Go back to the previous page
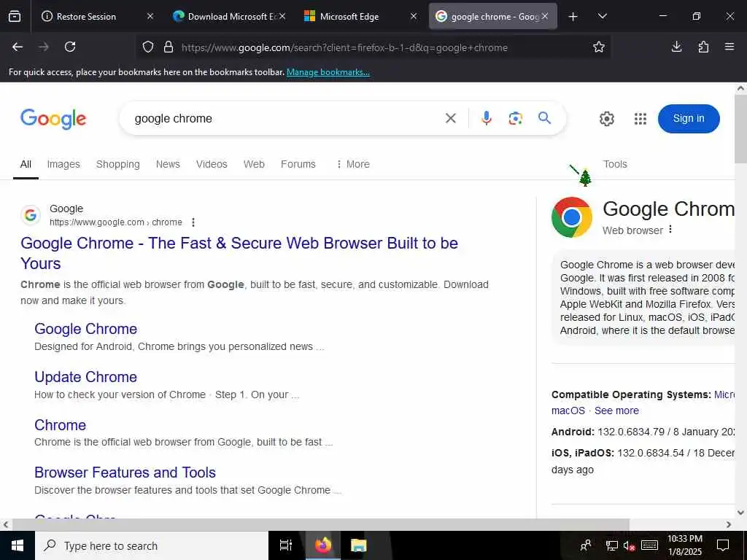Viewport: 747px width, 560px height. pyautogui.click(x=18, y=47)
